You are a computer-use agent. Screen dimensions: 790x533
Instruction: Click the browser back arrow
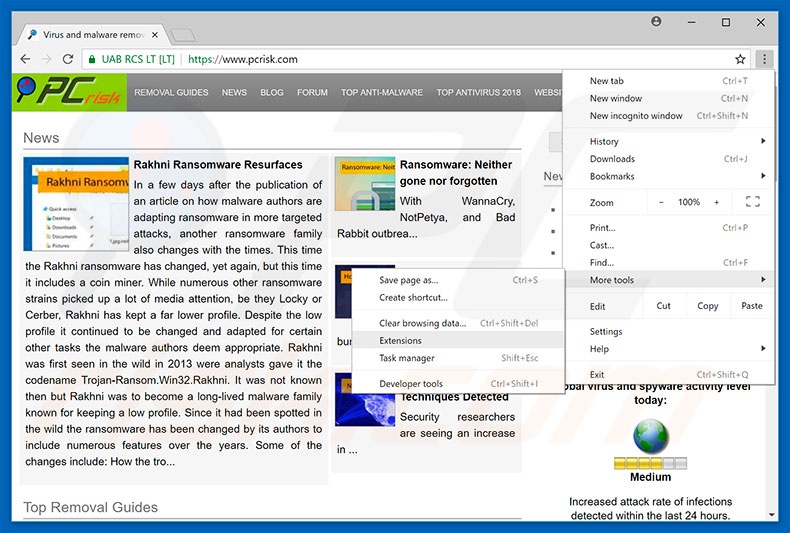(x=24, y=59)
